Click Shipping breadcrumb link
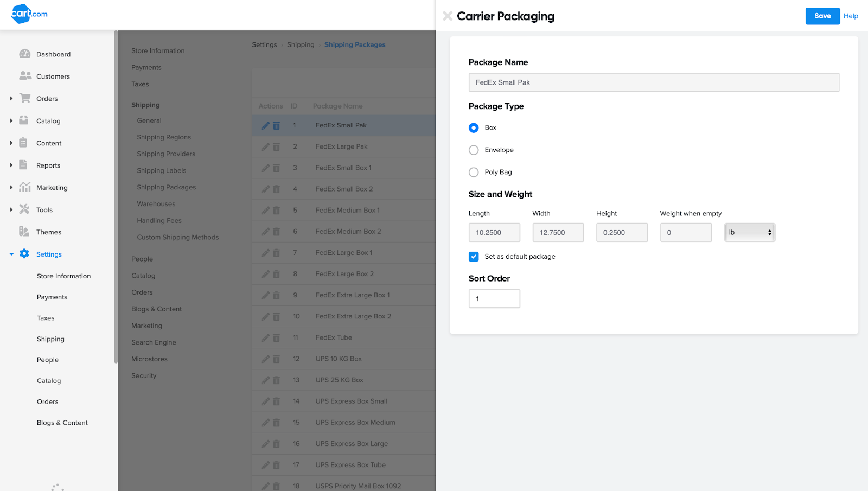 tap(301, 44)
